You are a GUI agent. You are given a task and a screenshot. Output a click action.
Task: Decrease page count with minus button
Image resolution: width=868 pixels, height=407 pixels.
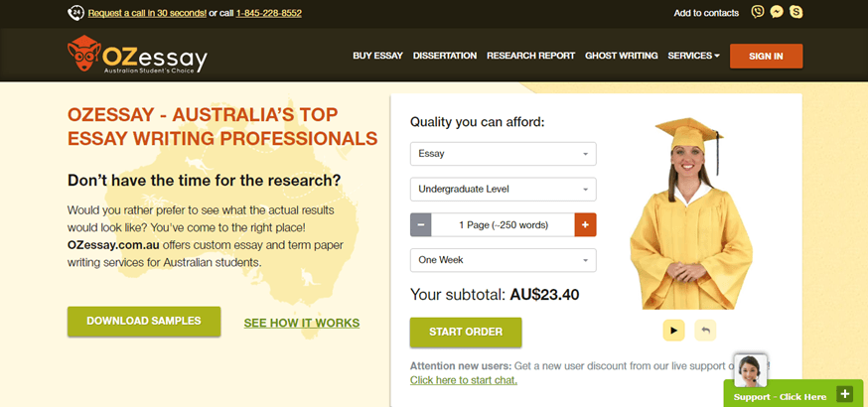(421, 224)
